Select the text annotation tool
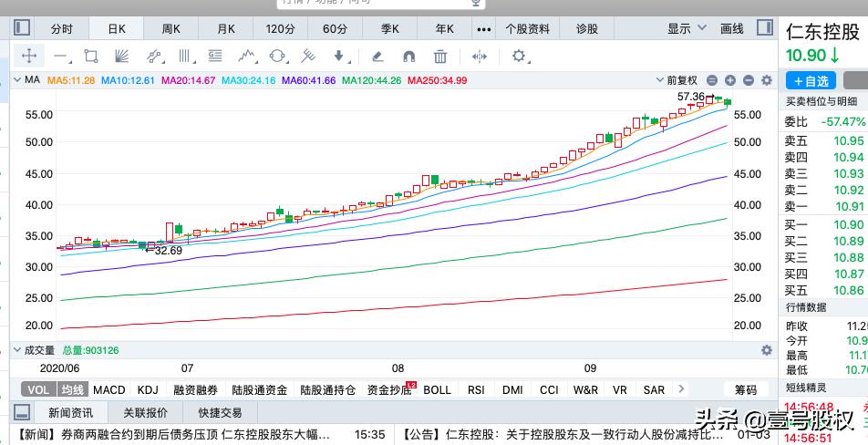The height and width of the screenshot is (445, 868). coord(215,56)
